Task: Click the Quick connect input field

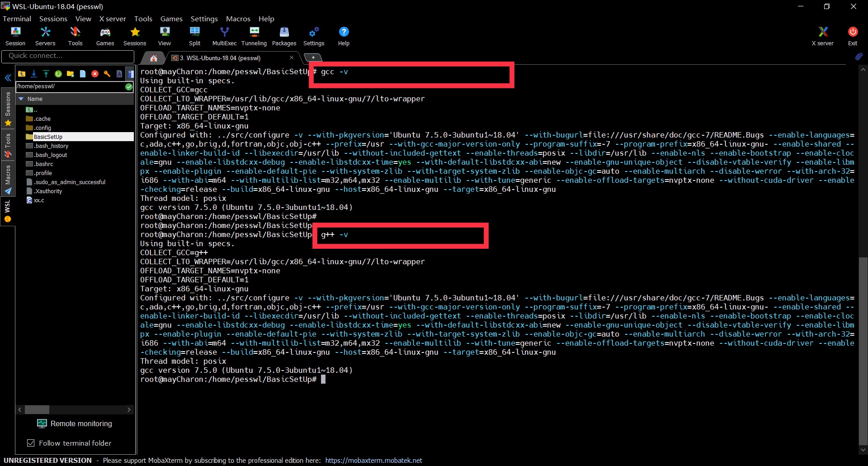Action: (68, 56)
